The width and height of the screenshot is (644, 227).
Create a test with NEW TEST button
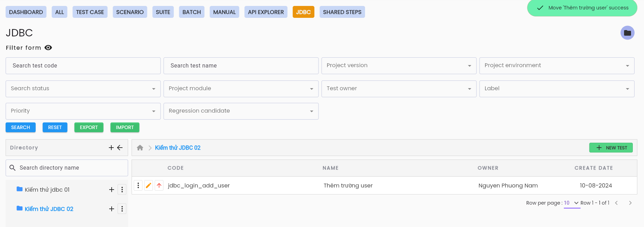point(611,148)
